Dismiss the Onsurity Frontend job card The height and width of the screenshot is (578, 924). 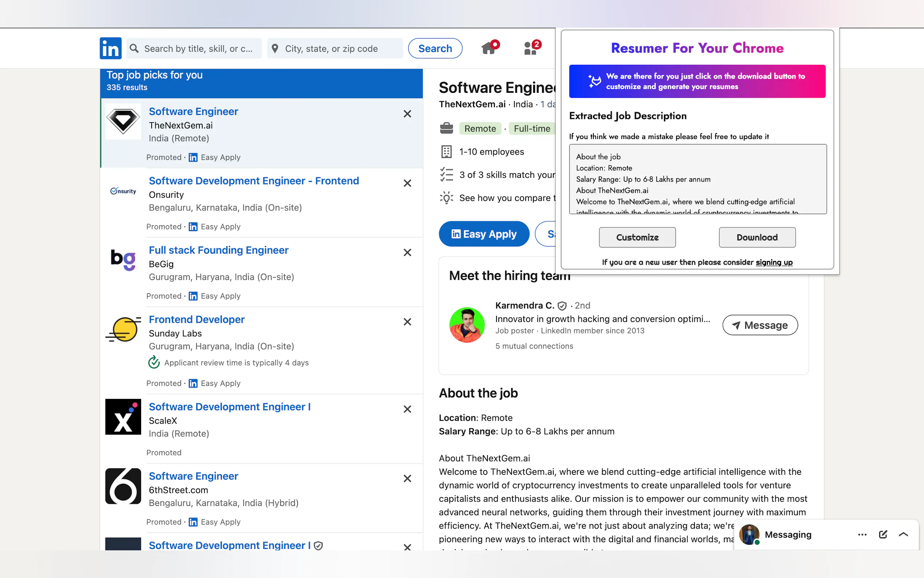[407, 183]
